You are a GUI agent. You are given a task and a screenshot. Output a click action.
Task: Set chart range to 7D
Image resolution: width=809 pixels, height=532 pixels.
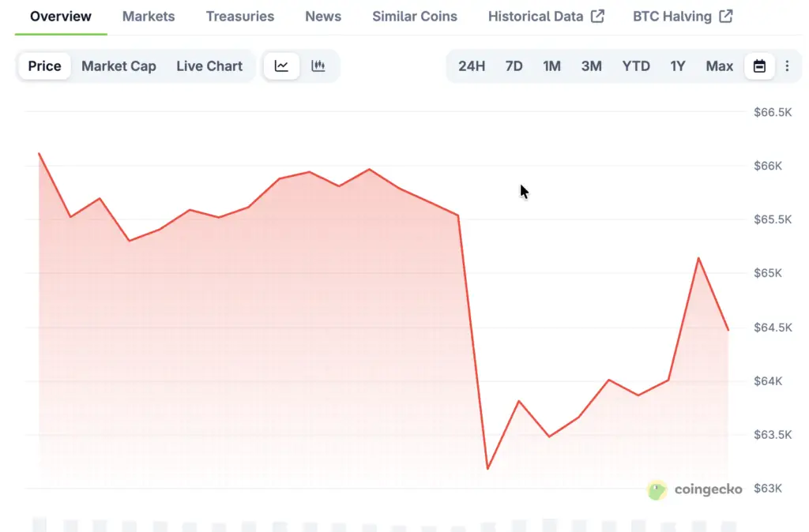click(x=514, y=66)
